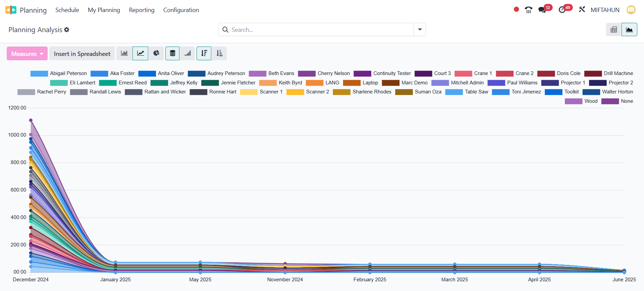
Task: Toggle Marc Demo legend entry
Action: (x=405, y=83)
